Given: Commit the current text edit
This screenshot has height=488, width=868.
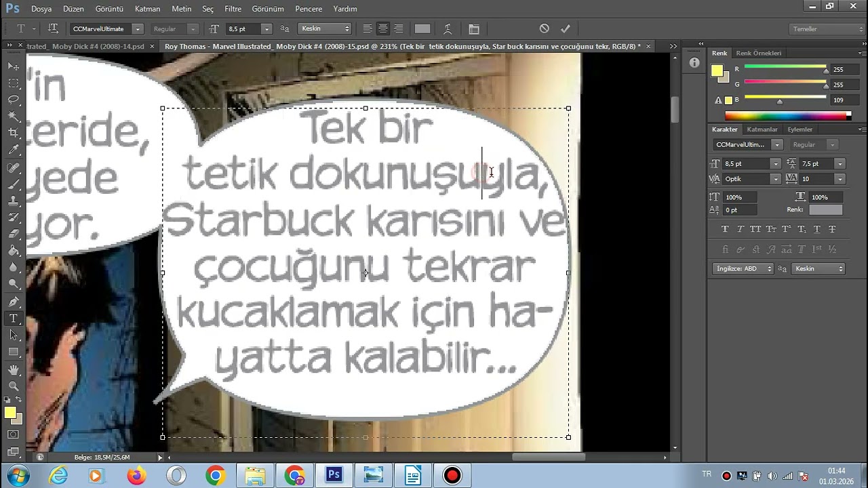Looking at the screenshot, I should tap(566, 28).
